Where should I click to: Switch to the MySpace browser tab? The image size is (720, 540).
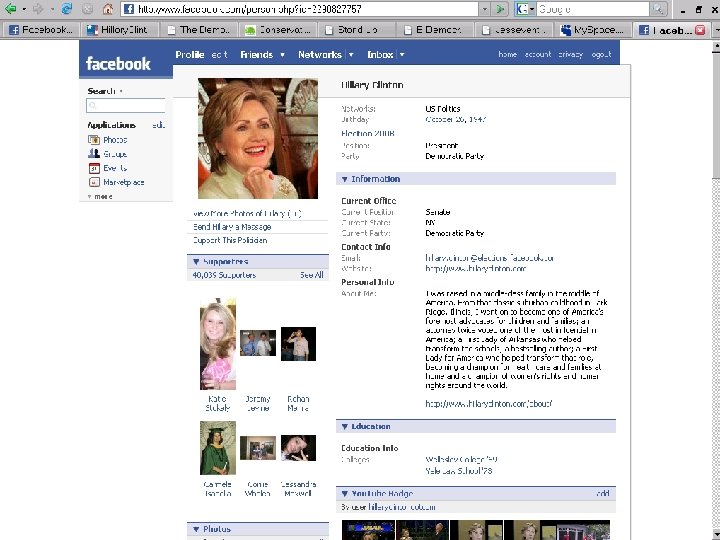[593, 30]
